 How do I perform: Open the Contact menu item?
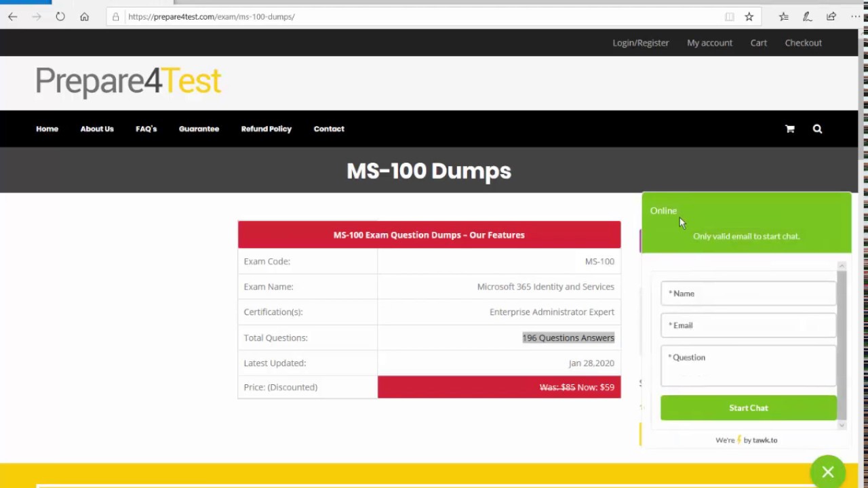(329, 129)
